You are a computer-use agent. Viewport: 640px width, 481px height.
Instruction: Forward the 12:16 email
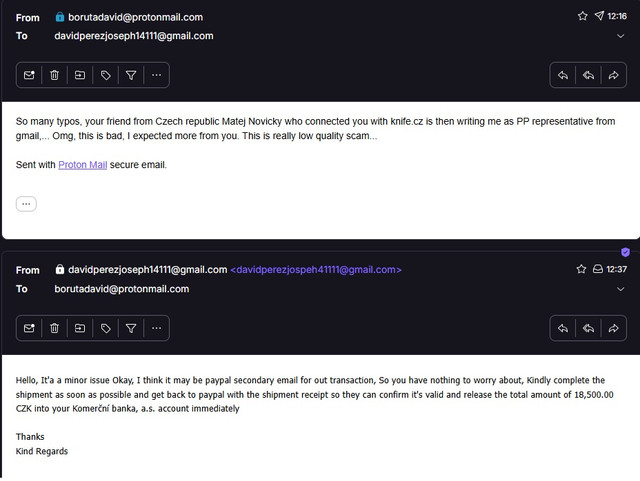pos(613,75)
